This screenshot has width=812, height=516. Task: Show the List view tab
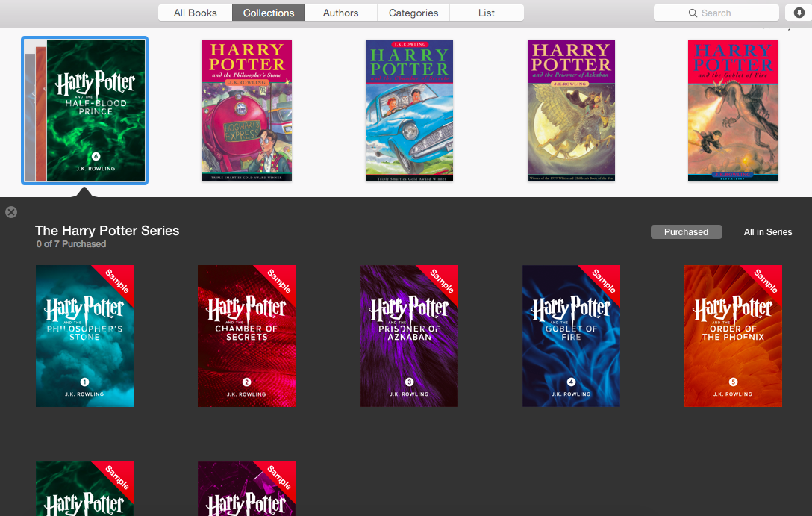click(487, 13)
